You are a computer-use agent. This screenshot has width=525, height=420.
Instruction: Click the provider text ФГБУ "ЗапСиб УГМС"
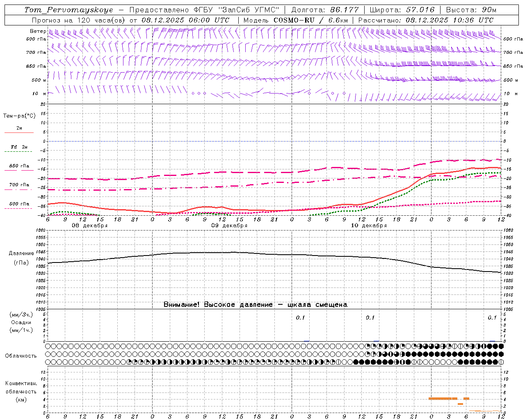tap(236, 10)
